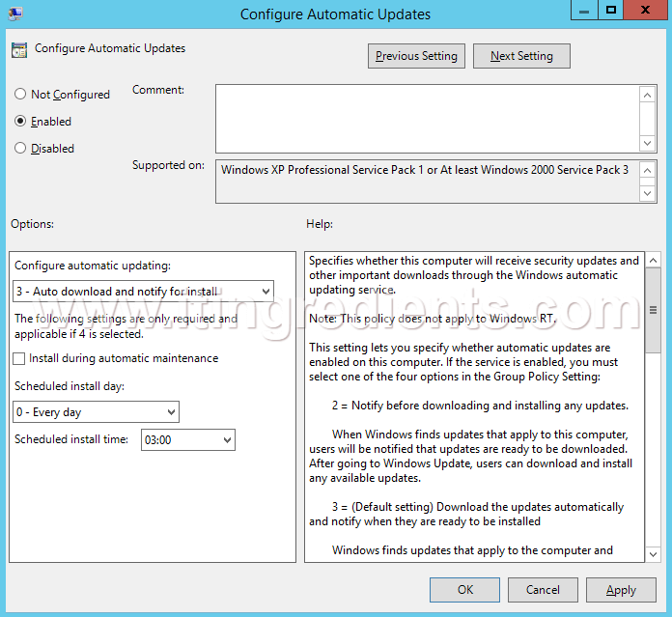Click comment box scroll down arrow
672x617 pixels.
648,143
